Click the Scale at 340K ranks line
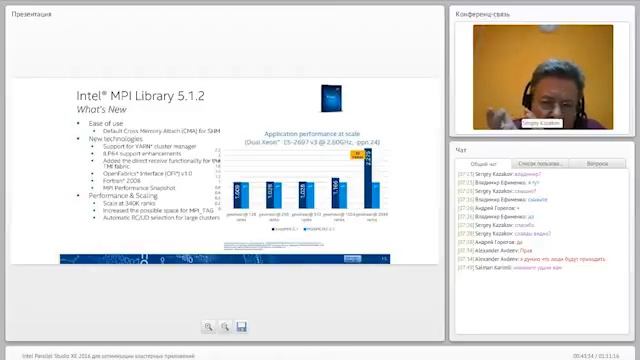Image resolution: width=640 pixels, height=360 pixels. tap(129, 203)
